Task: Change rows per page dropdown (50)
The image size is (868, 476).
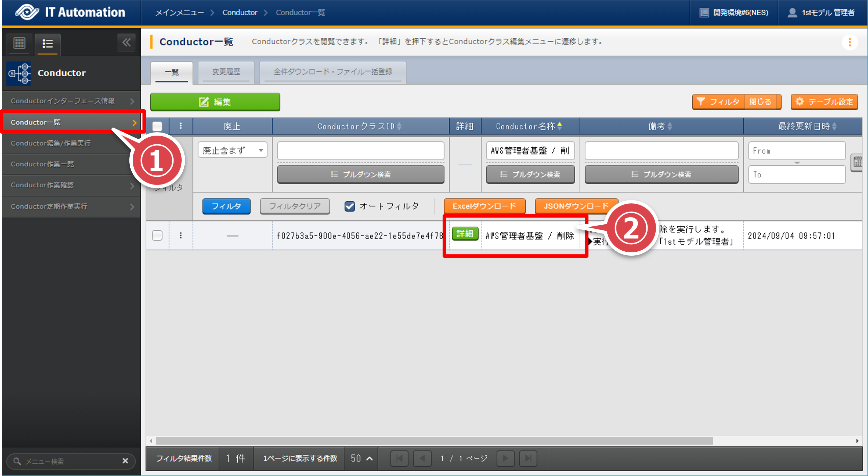Action: tap(361, 458)
